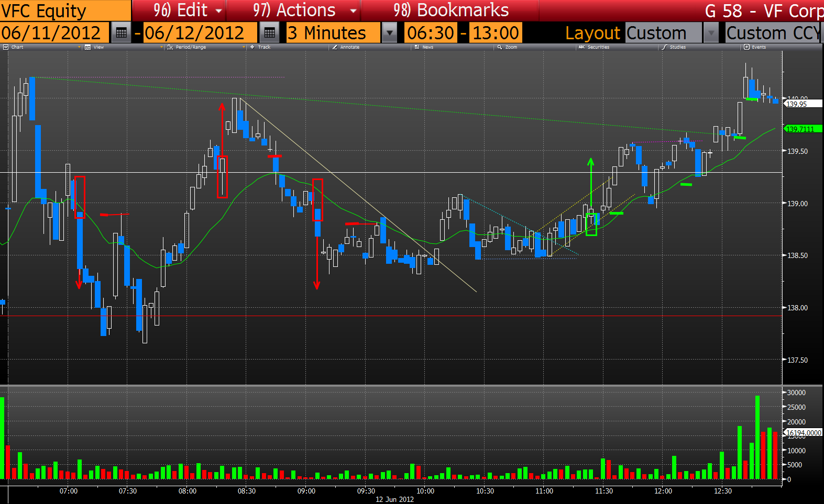Image resolution: width=824 pixels, height=504 pixels.
Task: Click the View toolbar label
Action: click(99, 47)
